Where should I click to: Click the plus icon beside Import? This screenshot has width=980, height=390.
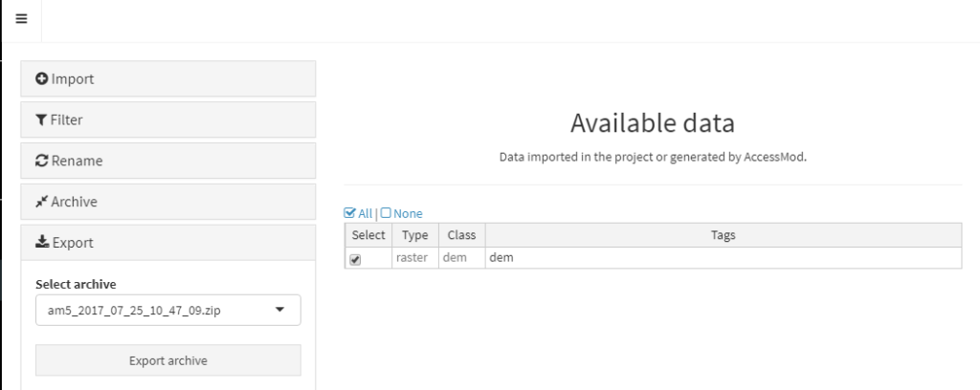[42, 79]
